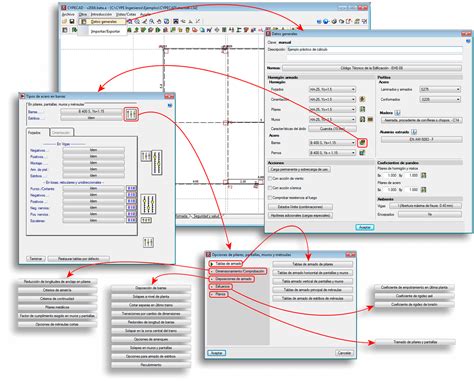This screenshot has width=474, height=381.
Task: Click the beam options icon beside Negativos
Action: [146, 156]
